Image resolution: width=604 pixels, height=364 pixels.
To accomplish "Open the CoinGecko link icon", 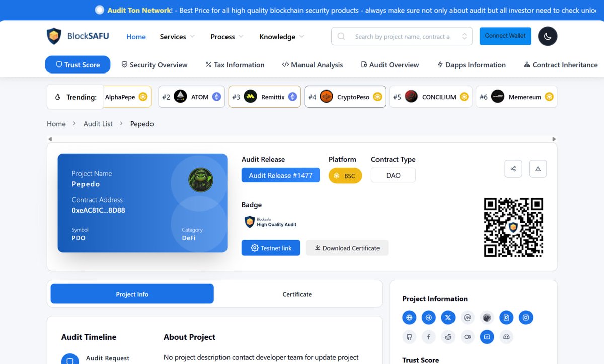I will pos(487,318).
